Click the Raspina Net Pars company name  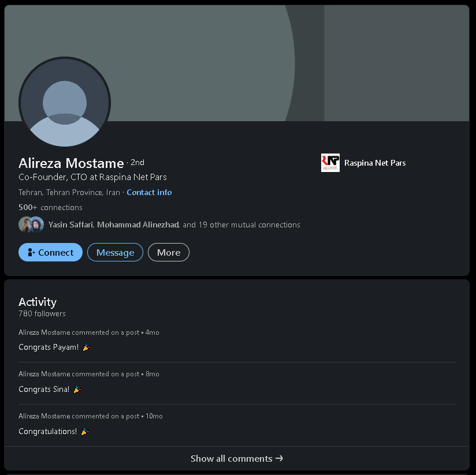coord(375,163)
